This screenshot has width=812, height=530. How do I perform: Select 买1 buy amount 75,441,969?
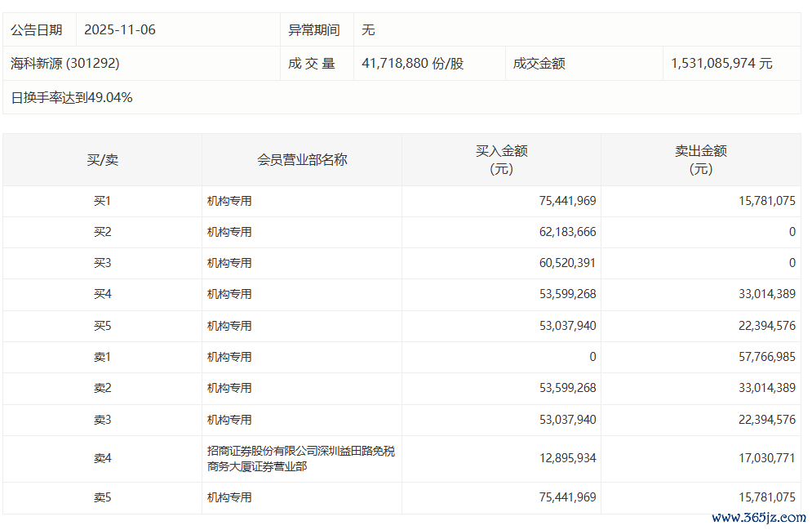pyautogui.click(x=567, y=201)
